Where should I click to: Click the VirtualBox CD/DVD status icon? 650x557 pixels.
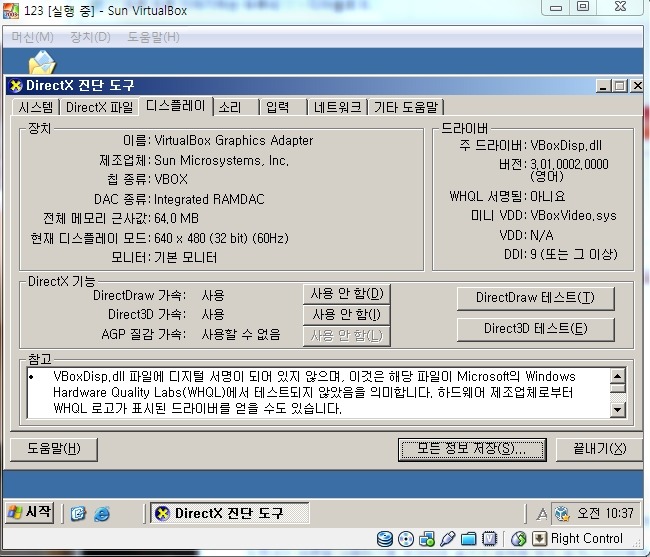pos(405,539)
